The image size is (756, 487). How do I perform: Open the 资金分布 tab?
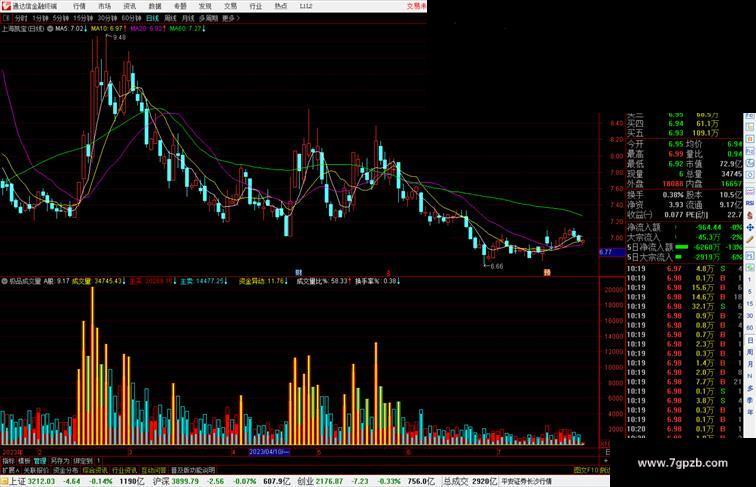click(x=66, y=470)
